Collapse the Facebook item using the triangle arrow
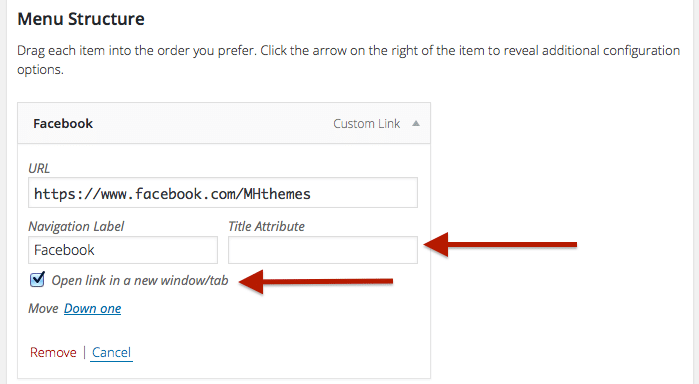699x384 pixels. (415, 124)
